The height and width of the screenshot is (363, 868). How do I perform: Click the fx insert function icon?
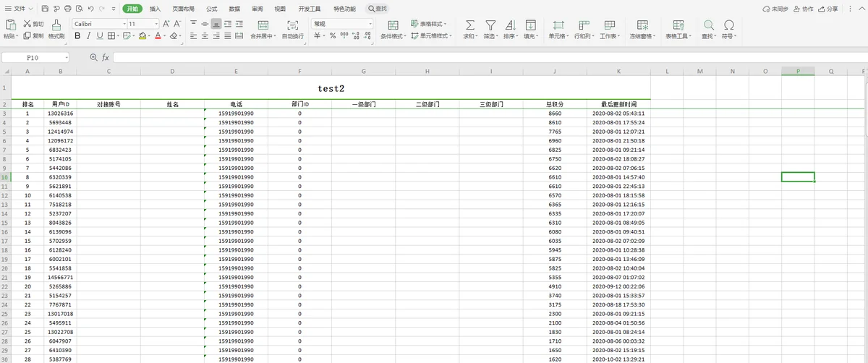click(x=106, y=56)
